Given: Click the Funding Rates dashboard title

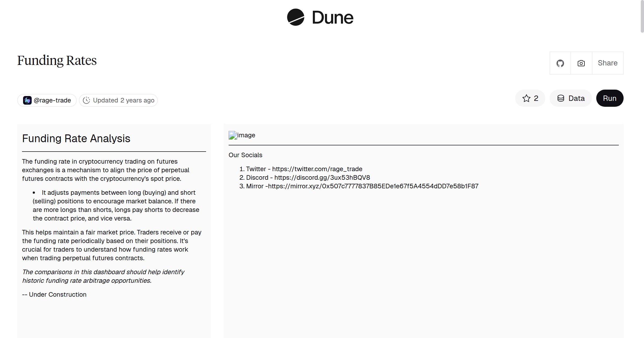Looking at the screenshot, I should point(57,60).
